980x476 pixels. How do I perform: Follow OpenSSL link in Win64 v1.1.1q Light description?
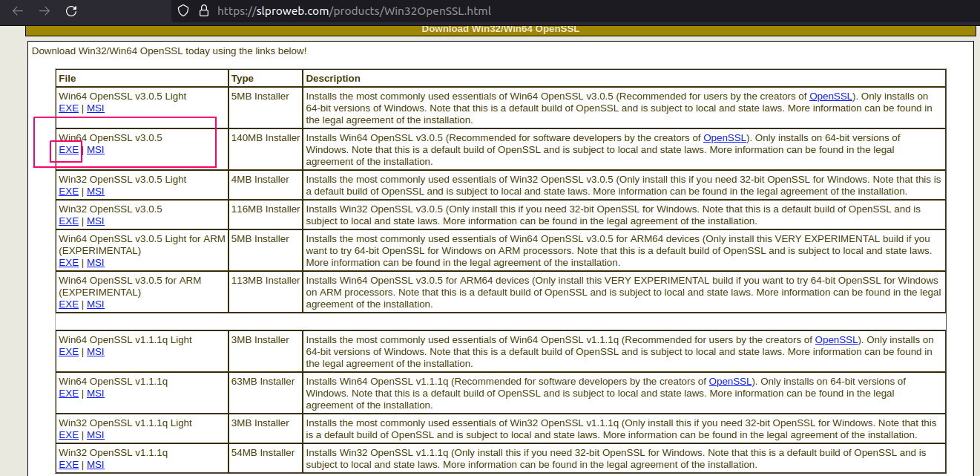click(837, 340)
